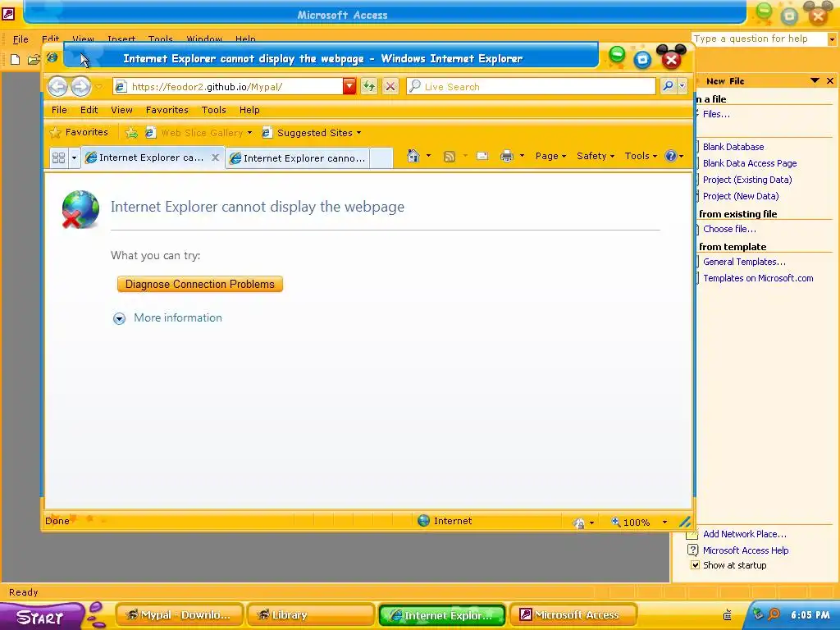Go to the Home page via the house icon
This screenshot has width=840, height=630.
pos(413,156)
